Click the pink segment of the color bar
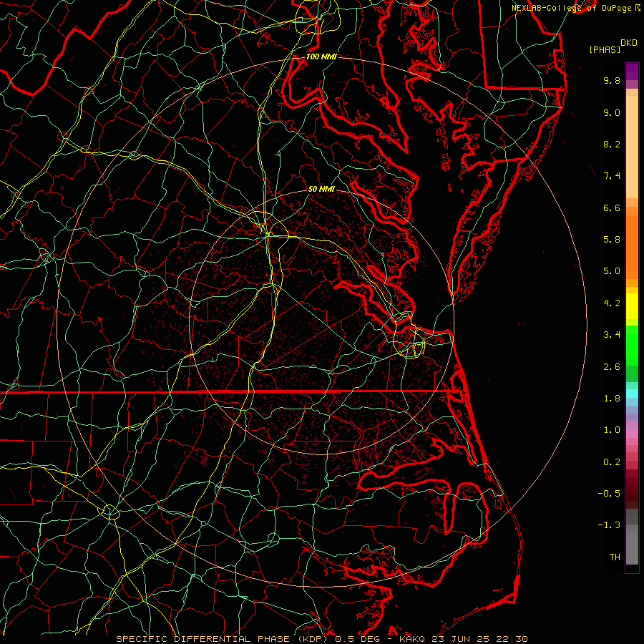The height and width of the screenshot is (644, 644). (x=632, y=434)
